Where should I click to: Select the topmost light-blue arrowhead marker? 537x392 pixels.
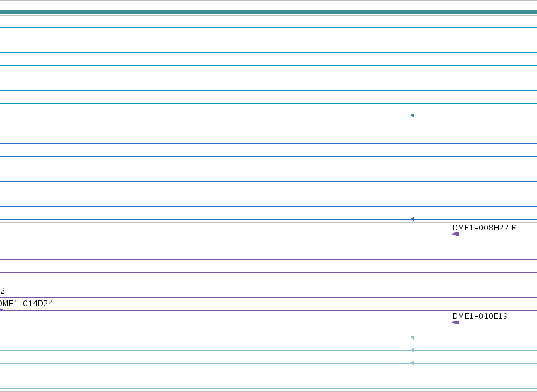pyautogui.click(x=412, y=338)
